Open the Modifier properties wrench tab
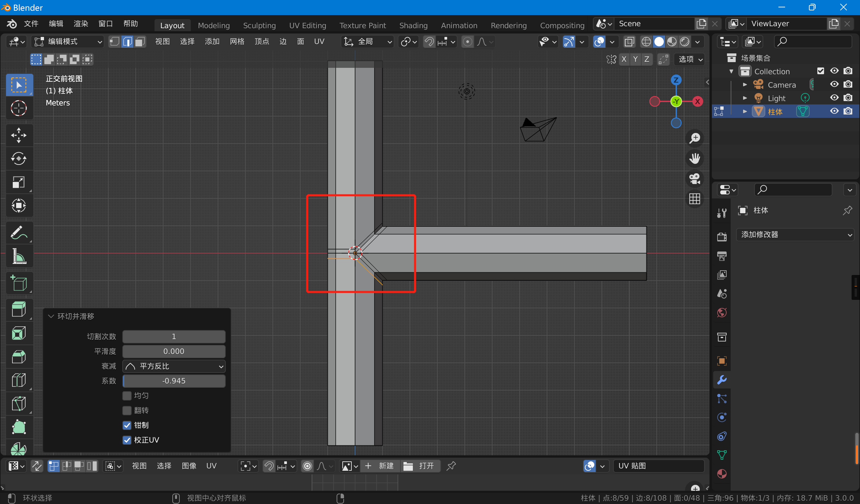860x504 pixels. click(722, 380)
